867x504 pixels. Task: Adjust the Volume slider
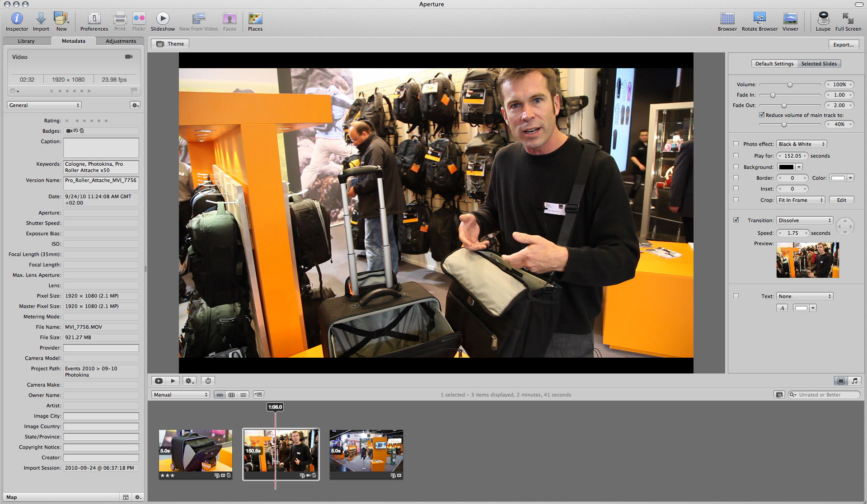[x=790, y=85]
